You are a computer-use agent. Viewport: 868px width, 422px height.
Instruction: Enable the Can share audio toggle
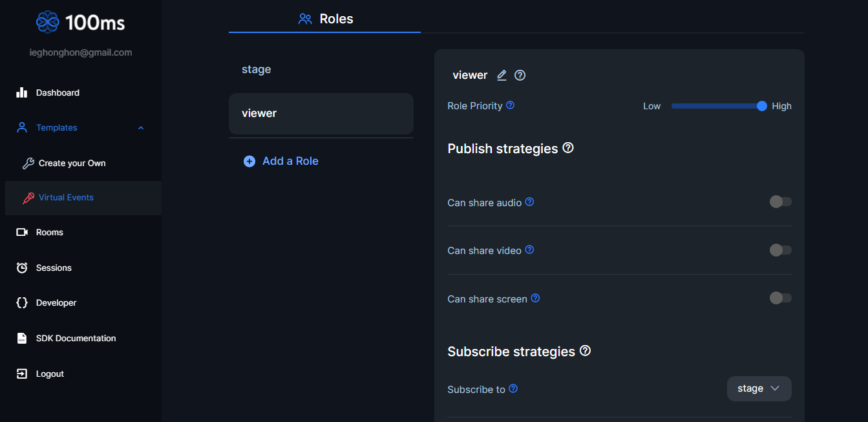(x=780, y=202)
